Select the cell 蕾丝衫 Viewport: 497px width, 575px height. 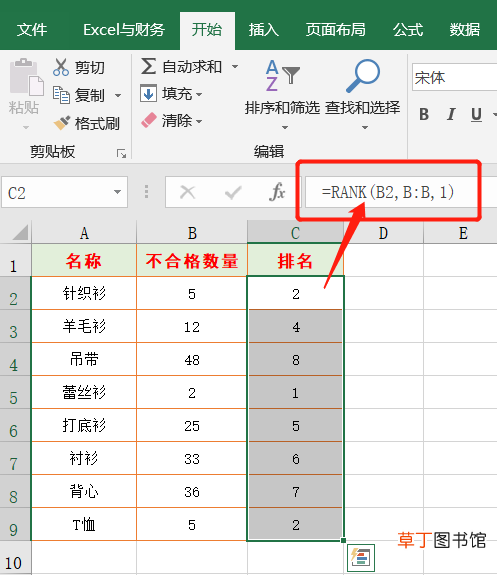click(x=84, y=392)
